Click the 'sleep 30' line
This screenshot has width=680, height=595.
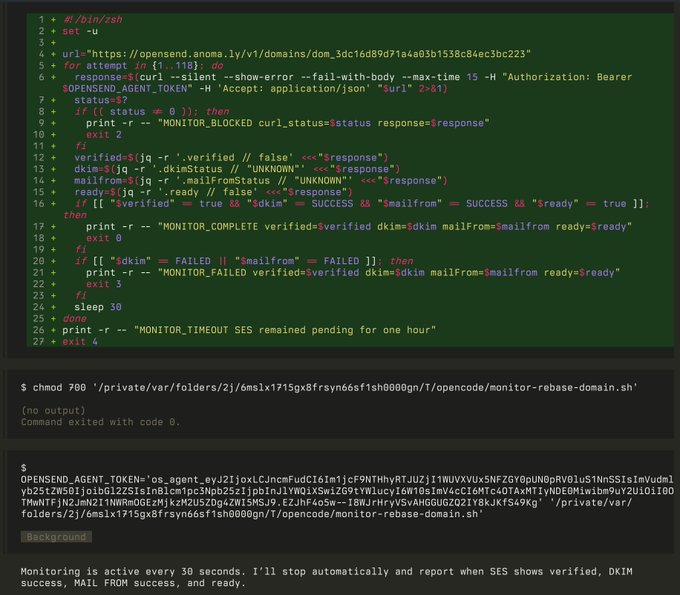(98, 307)
